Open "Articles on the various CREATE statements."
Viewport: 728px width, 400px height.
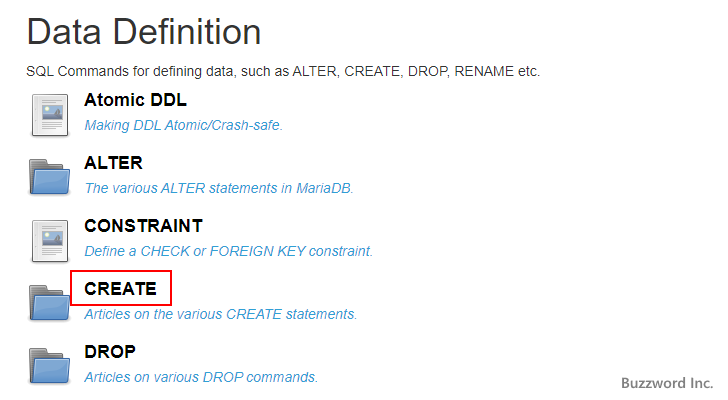[220, 314]
